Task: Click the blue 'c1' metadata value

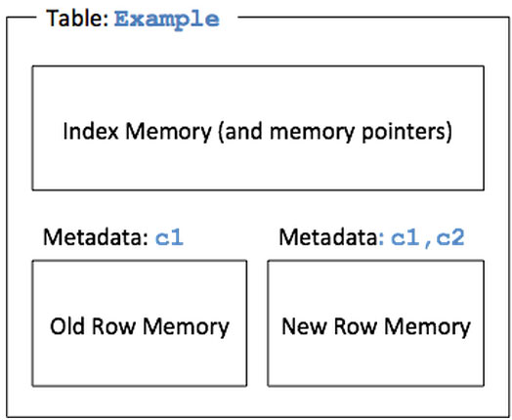Action: pos(169,237)
